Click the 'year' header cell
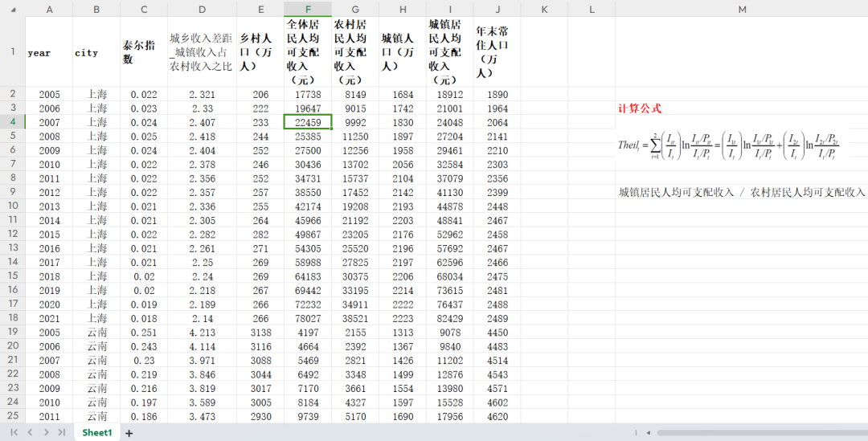The image size is (868, 441). [x=49, y=51]
